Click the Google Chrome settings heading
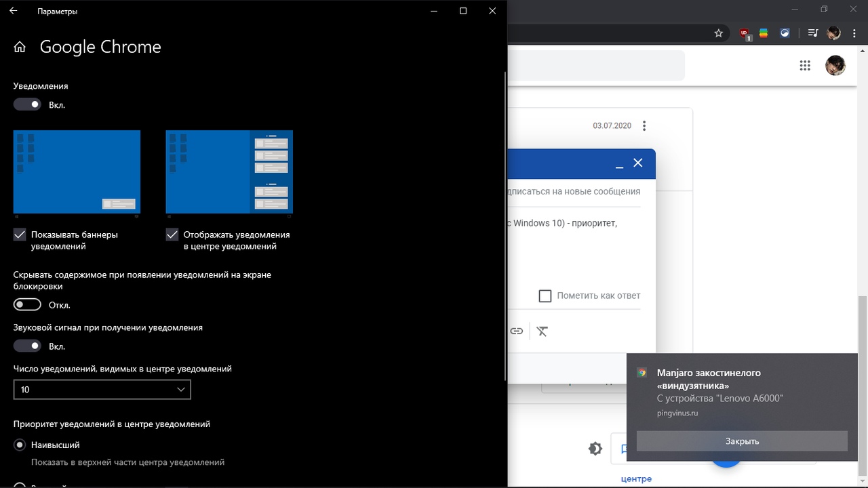 pos(100,47)
